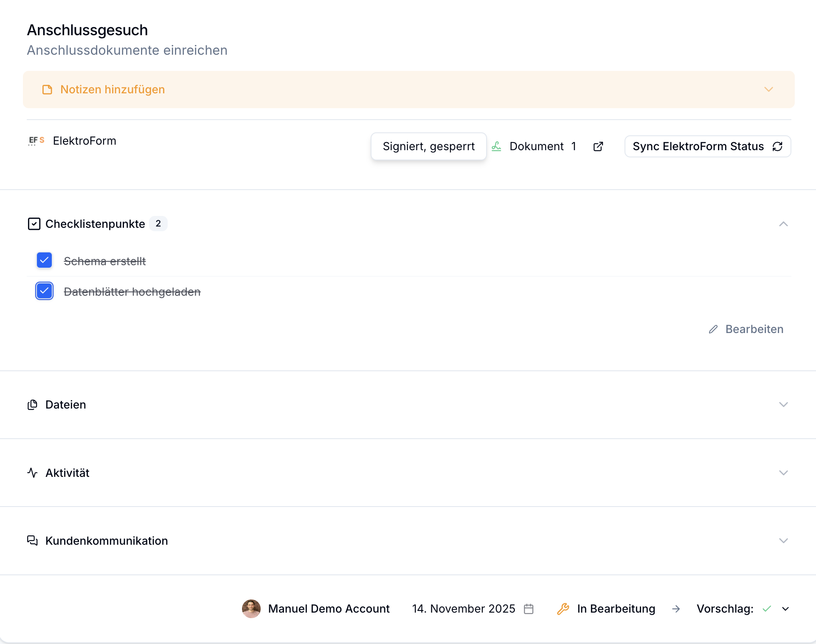Uncheck the Schema erstellt checkbox

pos(44,260)
